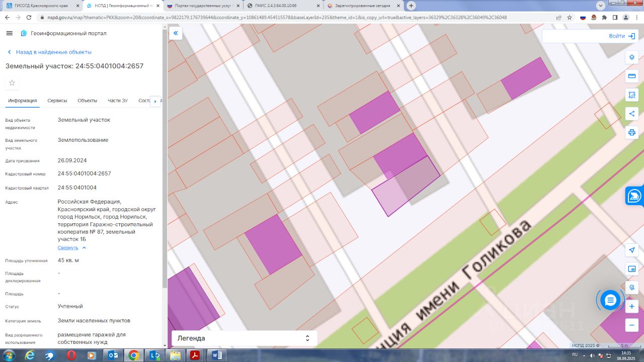Switch to the ГМИС browser tab
The width and height of the screenshot is (644, 362).
283,6
